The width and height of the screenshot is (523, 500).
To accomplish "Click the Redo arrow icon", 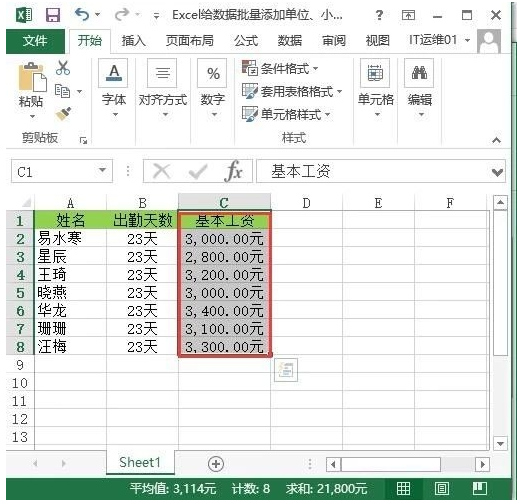I will click(x=122, y=15).
